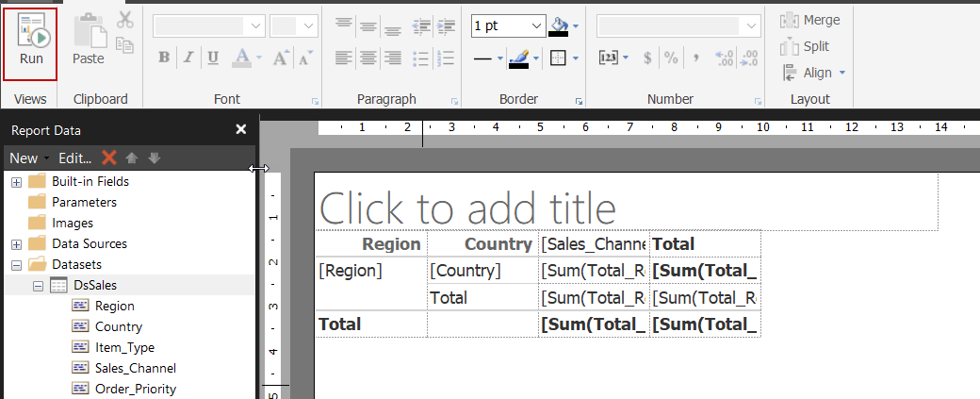Merge the selected cells
This screenshot has height=399, width=980.
point(810,20)
